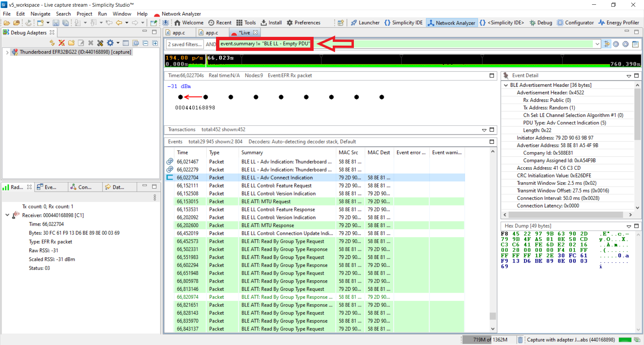The image size is (644, 345).
Task: Click the capture timeline bar
Action: click(x=402, y=61)
